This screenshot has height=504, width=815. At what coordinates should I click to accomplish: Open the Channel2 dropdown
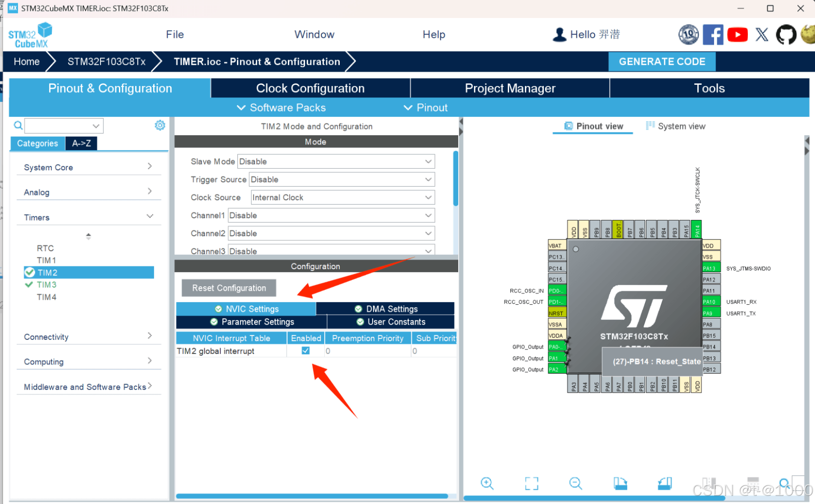pos(331,233)
